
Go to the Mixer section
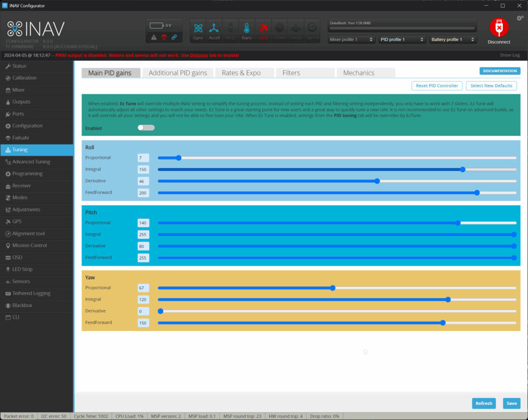37,90
